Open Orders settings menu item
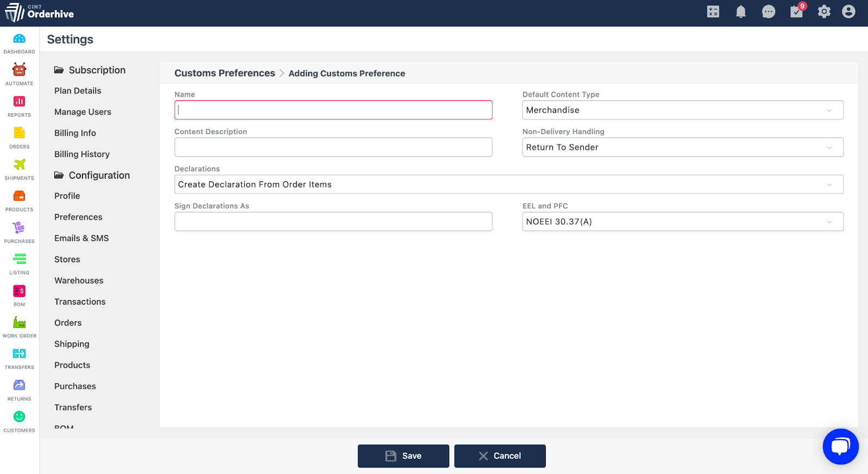Screen dimensions: 868x474 (68, 323)
